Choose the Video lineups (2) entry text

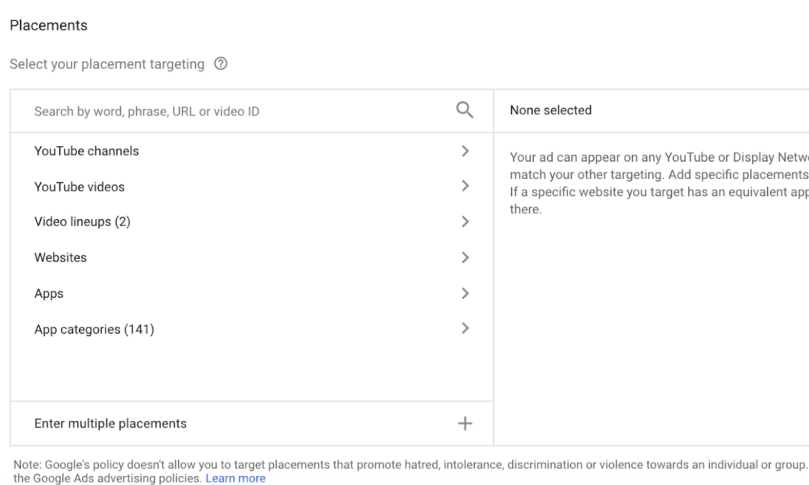(x=83, y=221)
